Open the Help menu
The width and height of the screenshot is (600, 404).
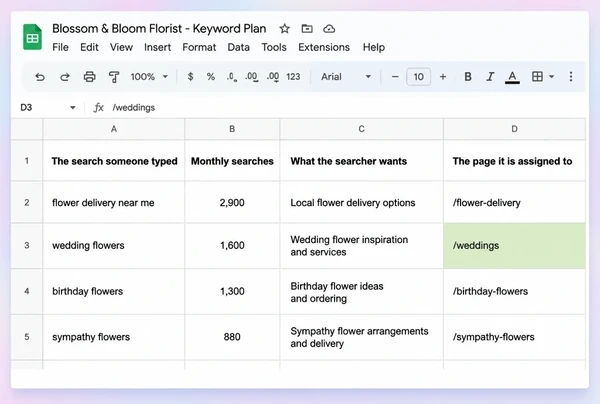[373, 47]
